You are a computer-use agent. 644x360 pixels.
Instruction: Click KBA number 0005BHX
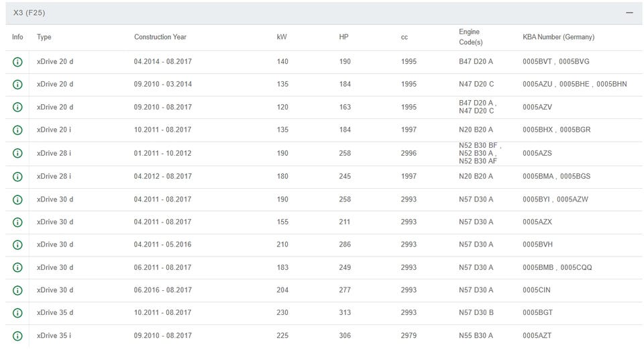(537, 130)
